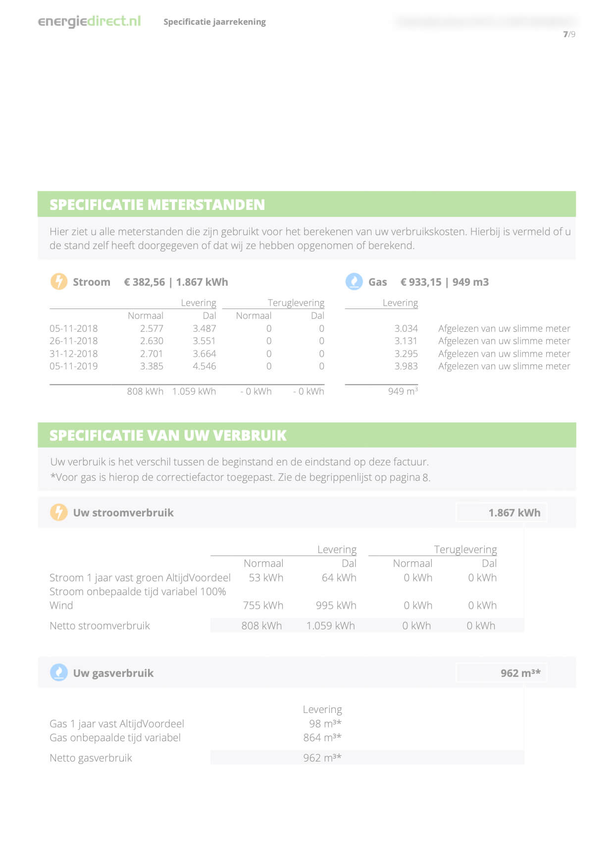Screen dimensions: 614x868
Task: Select the lightning icon next to Uw stroomverbruik
Action: click(x=58, y=512)
